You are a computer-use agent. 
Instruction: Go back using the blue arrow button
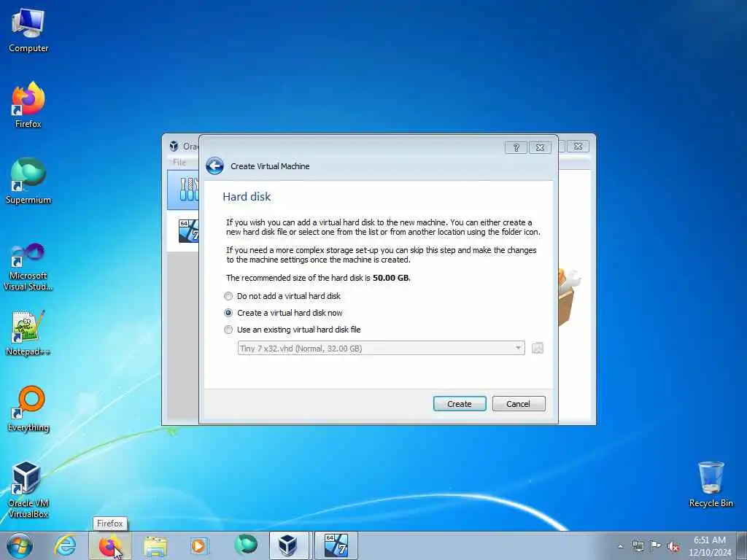tap(215, 166)
